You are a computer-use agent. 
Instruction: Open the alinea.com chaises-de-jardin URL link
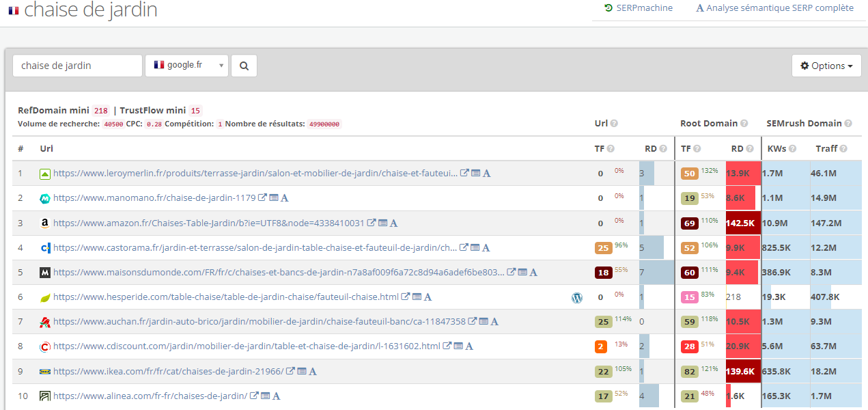[x=150, y=396]
